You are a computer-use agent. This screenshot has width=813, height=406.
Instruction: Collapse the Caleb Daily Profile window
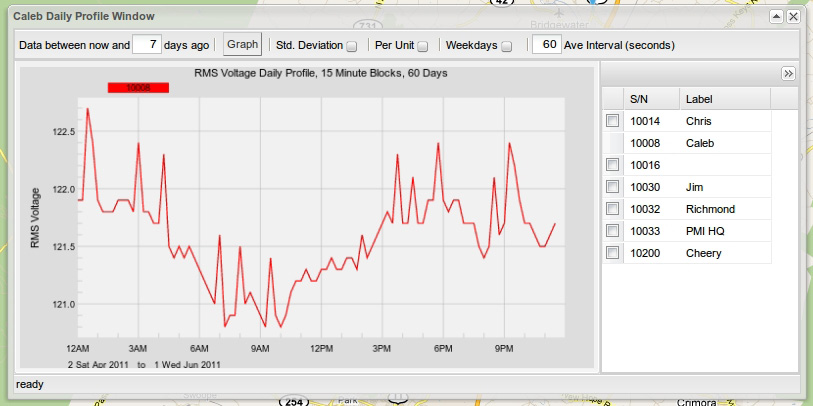(x=776, y=17)
